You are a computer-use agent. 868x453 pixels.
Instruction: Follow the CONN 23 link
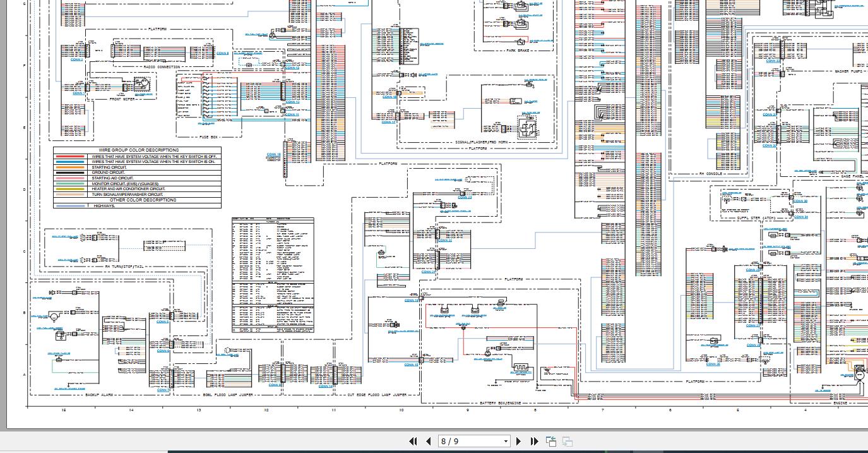pos(465,198)
